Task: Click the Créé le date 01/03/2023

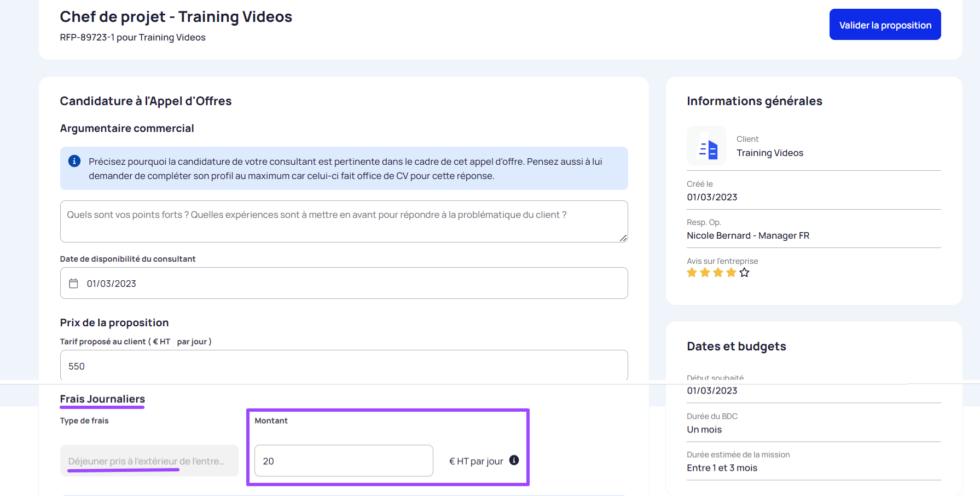Action: [x=712, y=197]
